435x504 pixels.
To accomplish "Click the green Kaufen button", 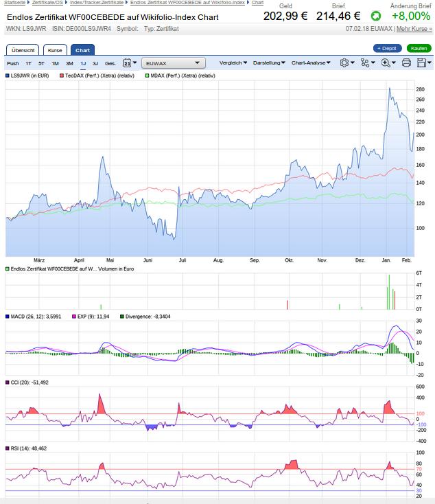I will coord(419,48).
